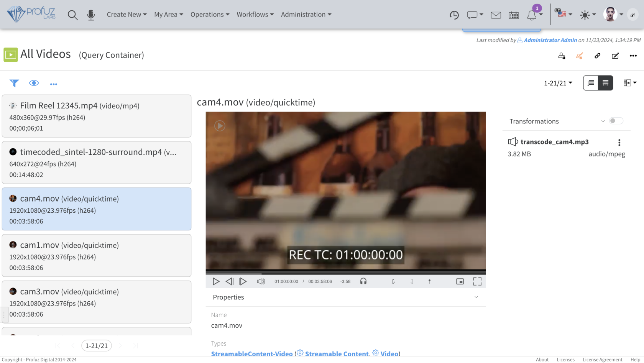
Task: Open the language flag dropdown
Action: (565, 15)
